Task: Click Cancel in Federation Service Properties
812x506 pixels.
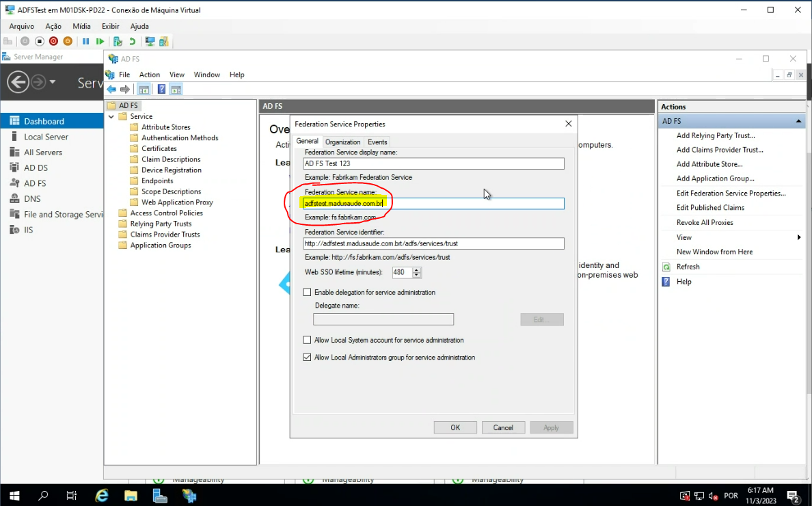Action: (503, 427)
